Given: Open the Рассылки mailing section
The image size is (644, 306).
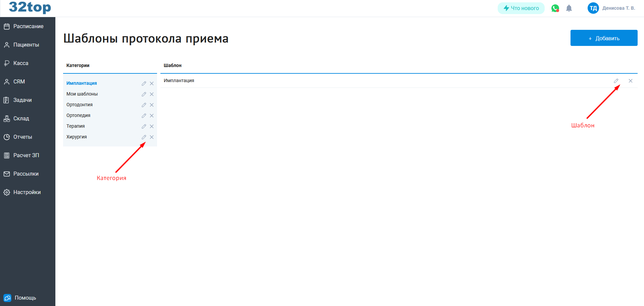Looking at the screenshot, I should pos(24,174).
